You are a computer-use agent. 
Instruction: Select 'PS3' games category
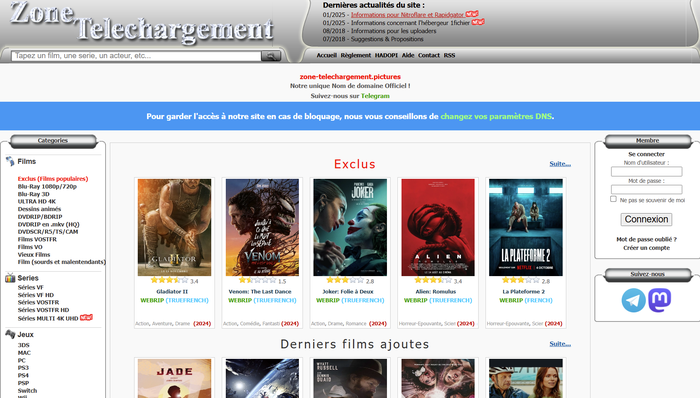click(23, 368)
